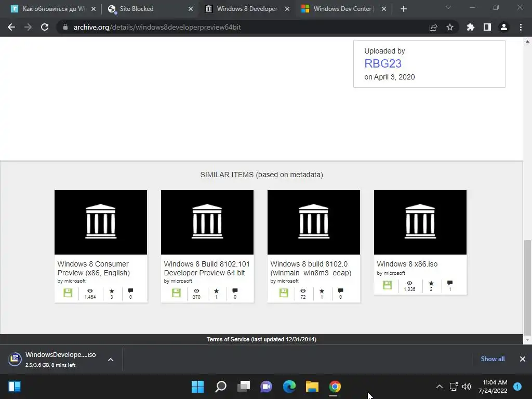Open Widgets panel on taskbar
This screenshot has width=532, height=399.
click(x=15, y=387)
